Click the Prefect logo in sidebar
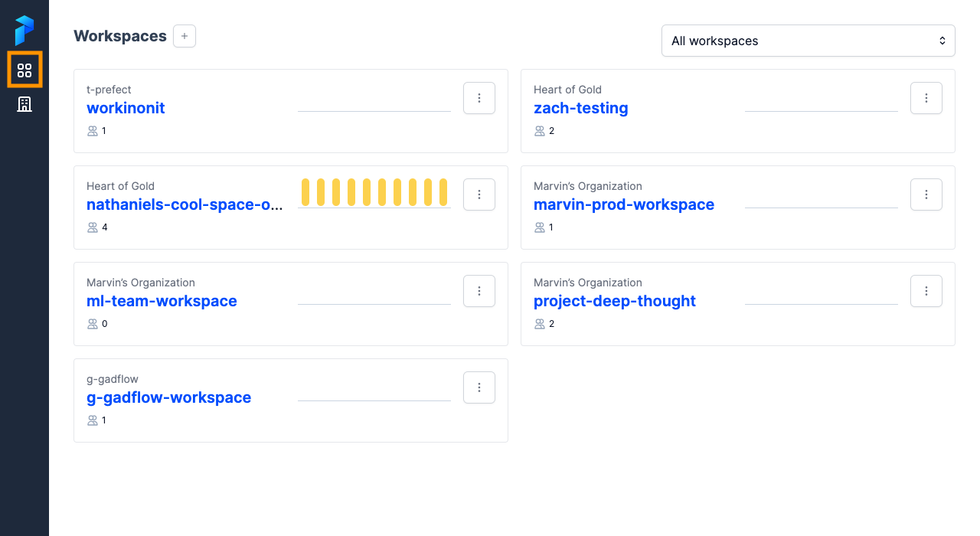The width and height of the screenshot is (980, 536). coord(24,30)
